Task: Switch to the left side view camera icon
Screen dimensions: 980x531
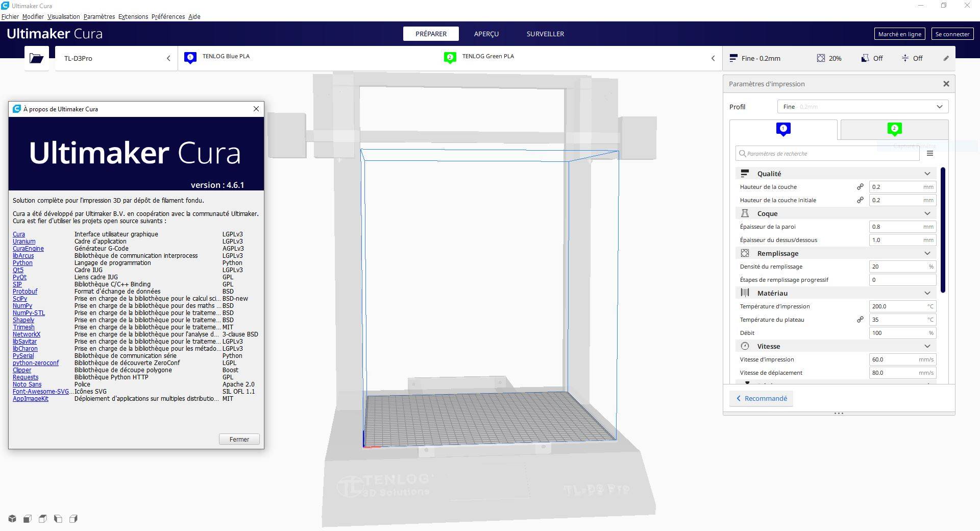Action: pos(58,519)
